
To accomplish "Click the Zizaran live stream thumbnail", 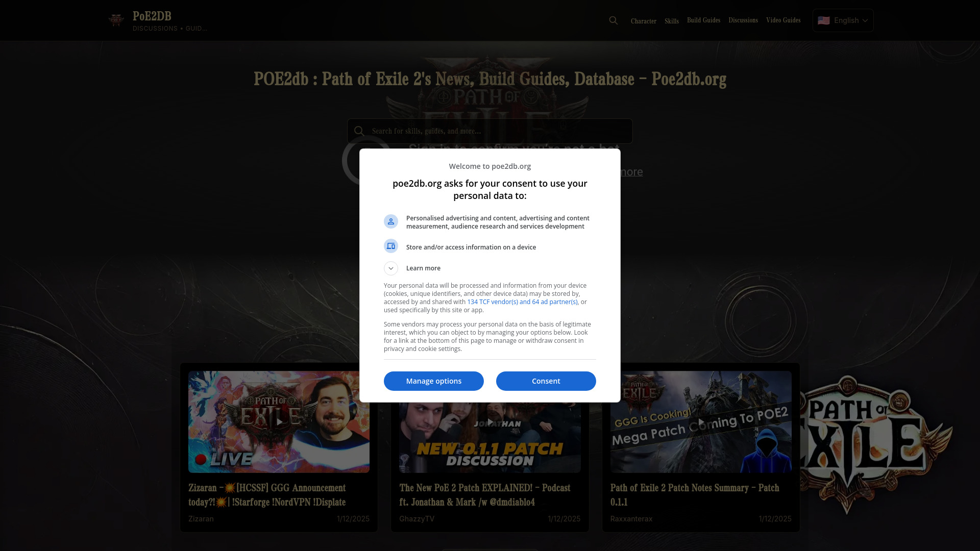I will tap(279, 421).
